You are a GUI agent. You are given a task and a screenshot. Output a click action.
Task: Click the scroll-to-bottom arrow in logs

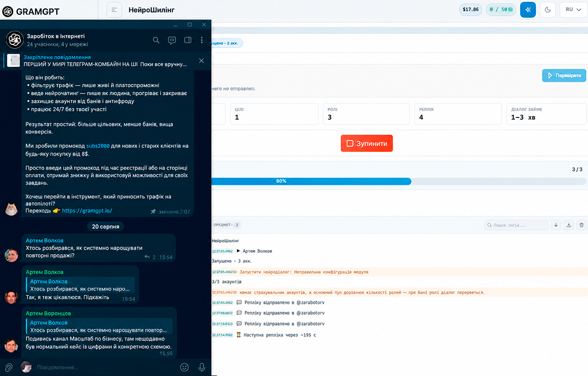(x=556, y=225)
